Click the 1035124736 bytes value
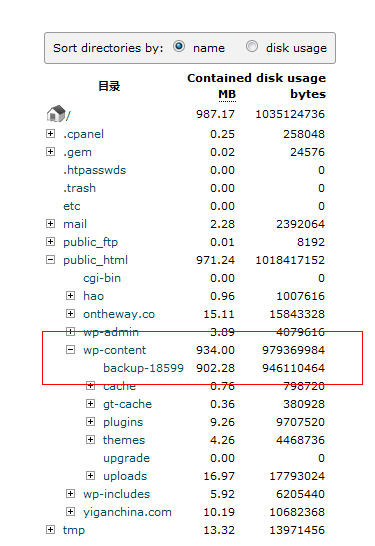The image size is (375, 546). (x=290, y=114)
